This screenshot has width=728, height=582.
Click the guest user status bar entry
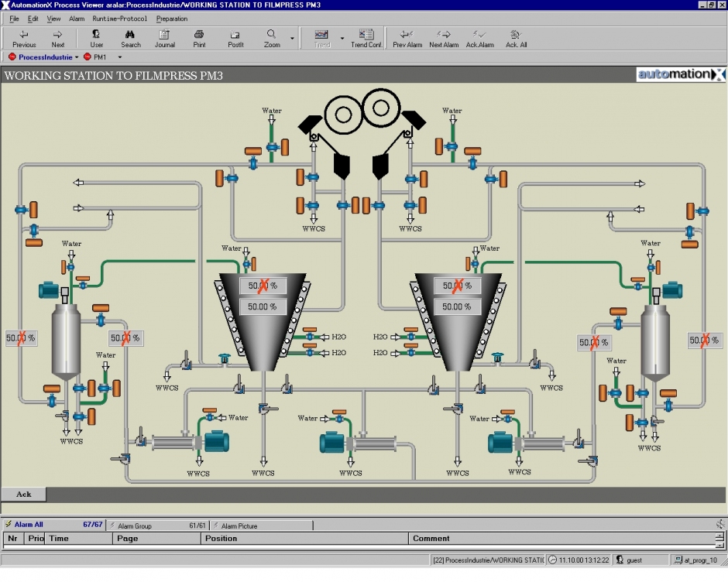point(640,560)
